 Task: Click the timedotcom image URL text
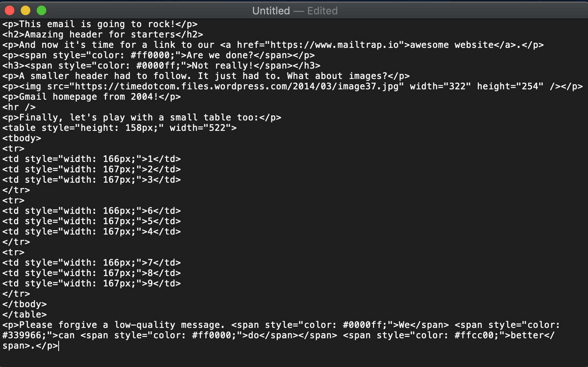237,87
